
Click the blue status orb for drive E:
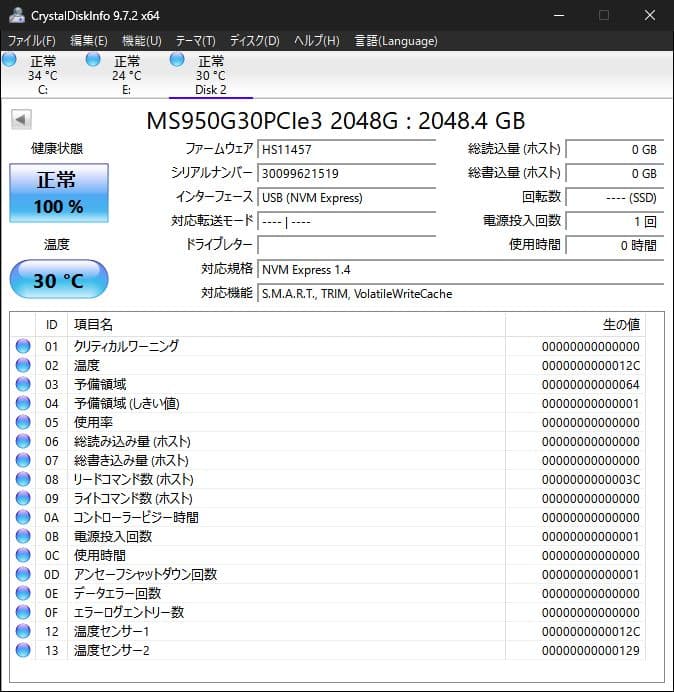pos(93,60)
